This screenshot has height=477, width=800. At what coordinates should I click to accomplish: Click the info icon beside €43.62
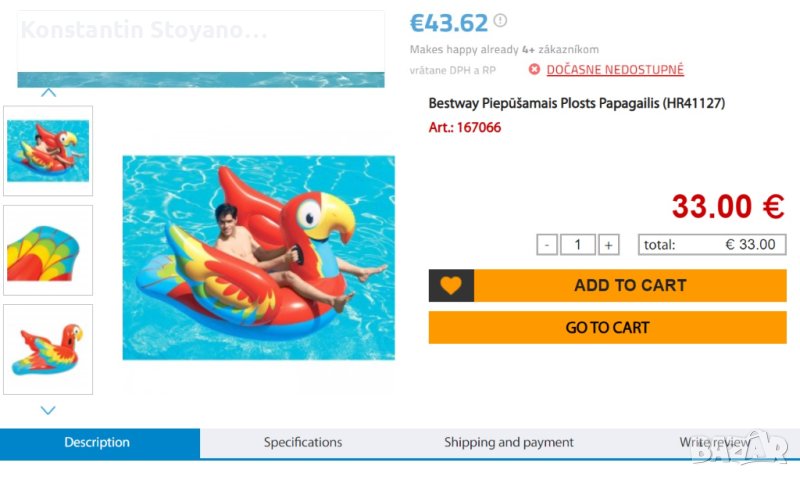click(500, 21)
